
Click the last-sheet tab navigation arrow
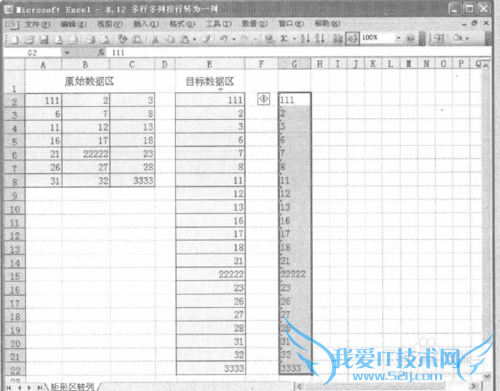point(40,387)
